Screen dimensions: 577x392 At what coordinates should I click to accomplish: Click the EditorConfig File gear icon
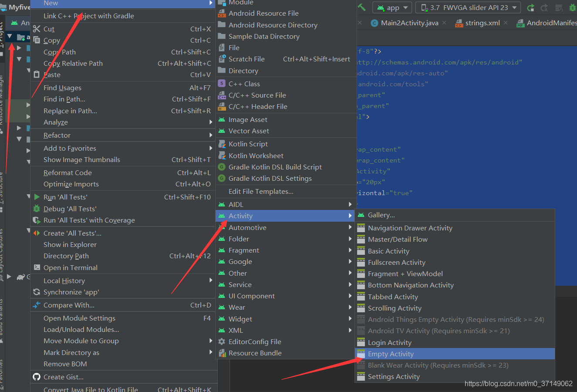point(222,341)
